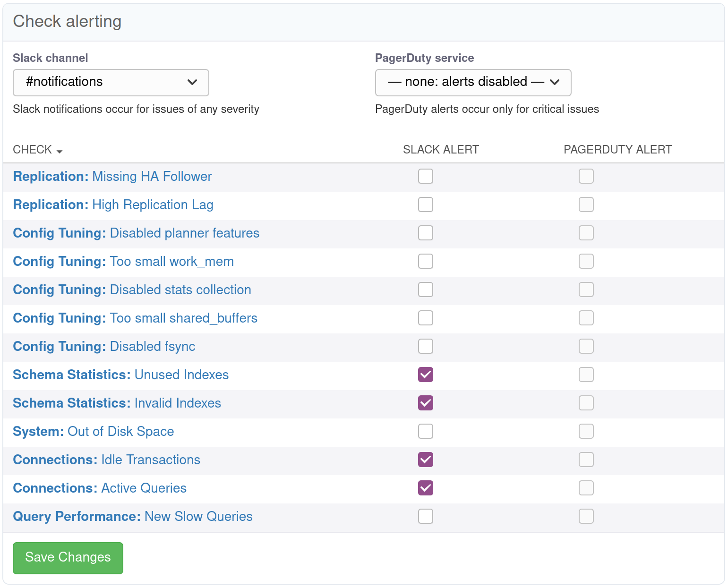Toggle PagerDuty alert for Unused Indexes
The height and width of the screenshot is (588, 728).
coord(586,375)
